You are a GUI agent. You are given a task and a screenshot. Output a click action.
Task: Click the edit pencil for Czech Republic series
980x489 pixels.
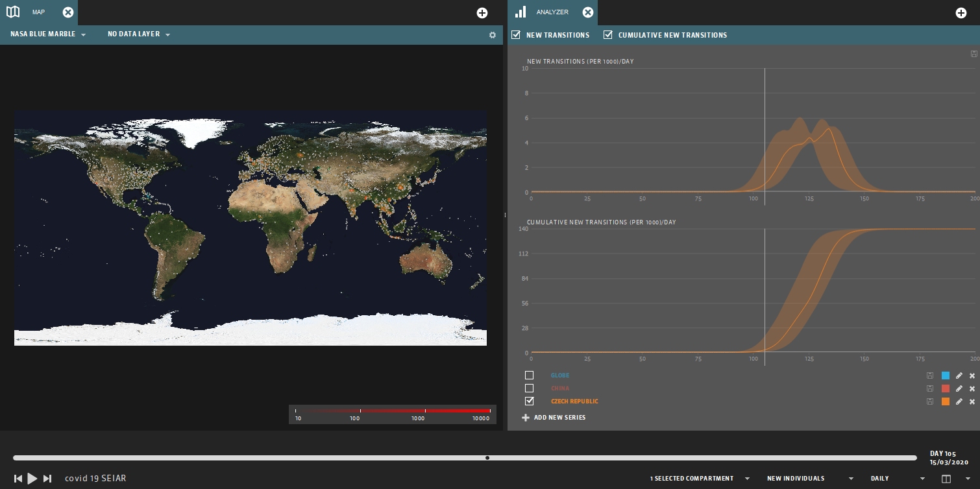(959, 401)
